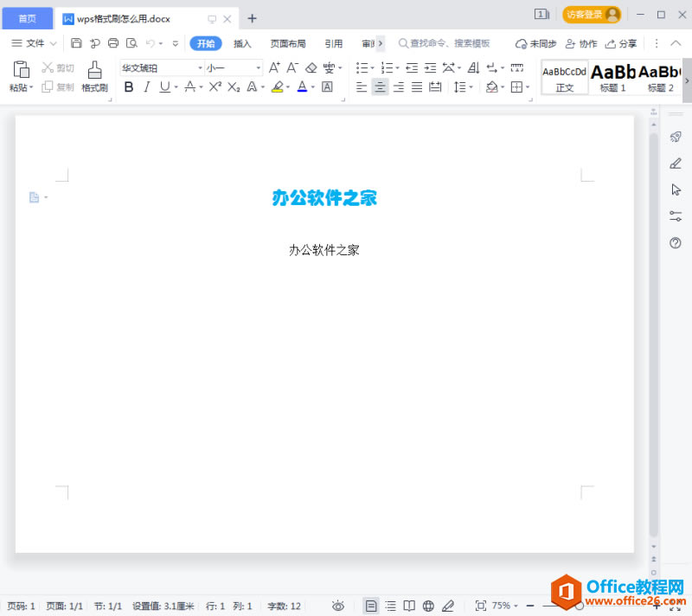Viewport: 692px width, 616px height.
Task: Apply the 标题 1 heading style
Action: [612, 77]
